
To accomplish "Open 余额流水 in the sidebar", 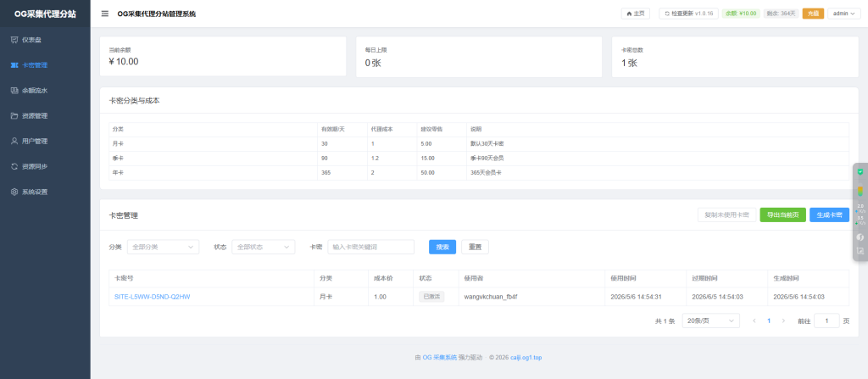I will click(x=45, y=91).
